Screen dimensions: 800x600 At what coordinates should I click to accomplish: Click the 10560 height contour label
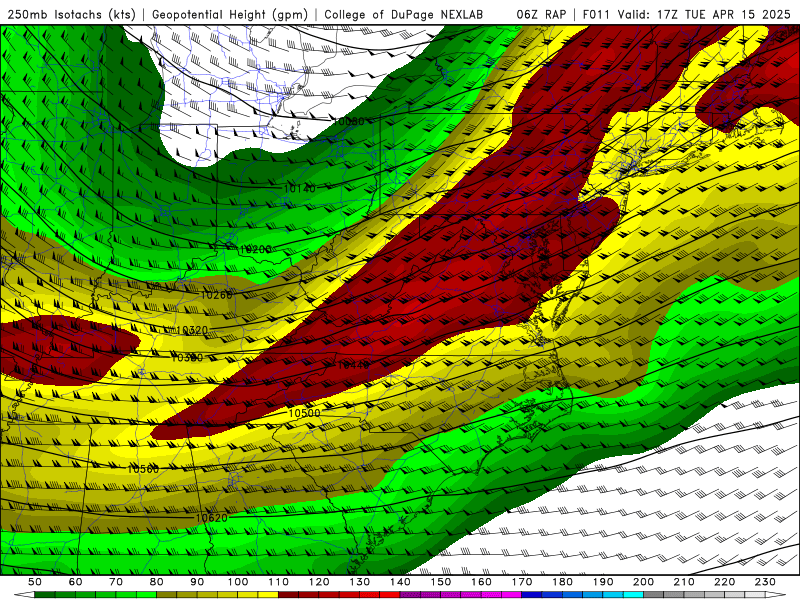point(143,469)
